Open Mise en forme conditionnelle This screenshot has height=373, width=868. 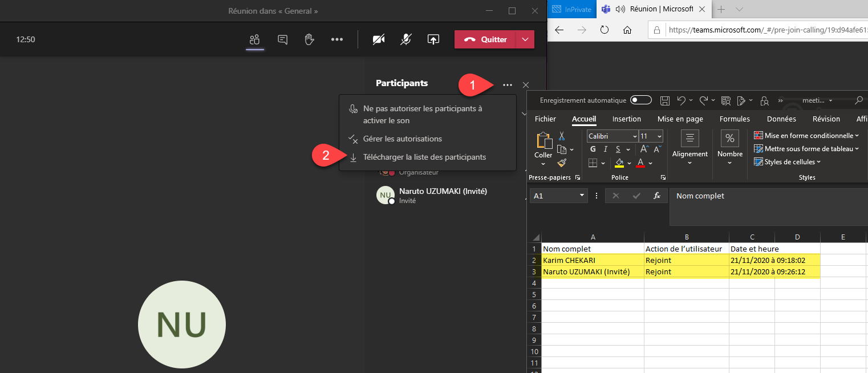tap(806, 136)
